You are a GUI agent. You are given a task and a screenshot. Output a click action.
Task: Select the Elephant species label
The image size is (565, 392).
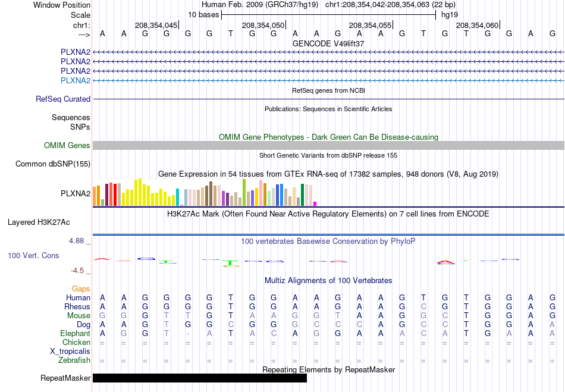pos(75,333)
